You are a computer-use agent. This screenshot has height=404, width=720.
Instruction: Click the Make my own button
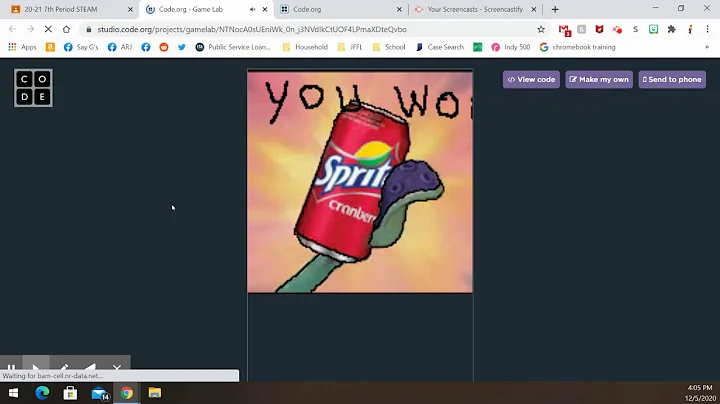point(599,79)
